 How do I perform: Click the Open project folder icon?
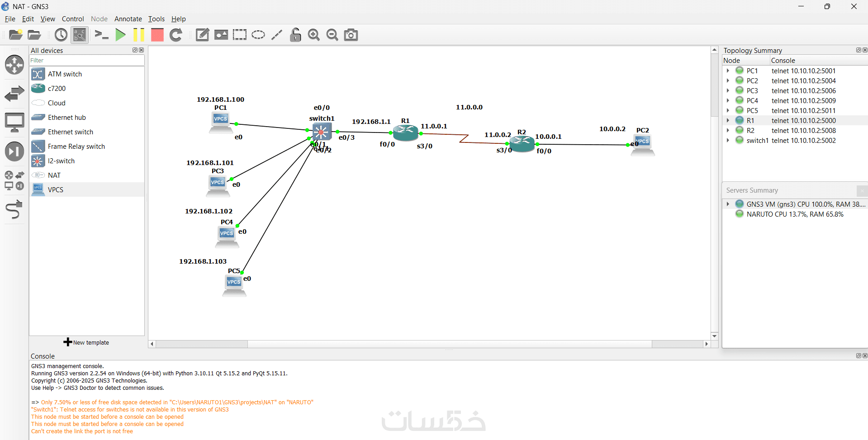(x=34, y=35)
